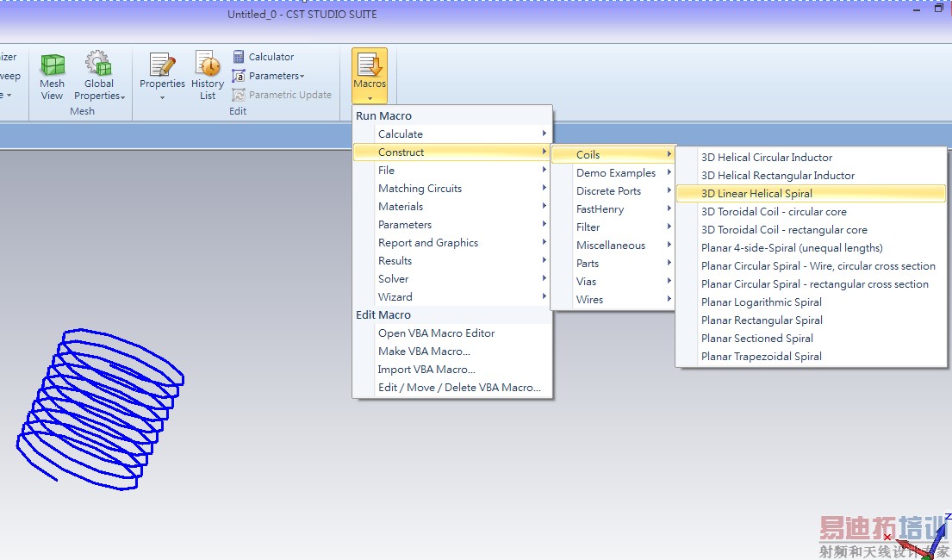952x560 pixels.
Task: Click the Parameters icon in Edit group
Action: [239, 76]
